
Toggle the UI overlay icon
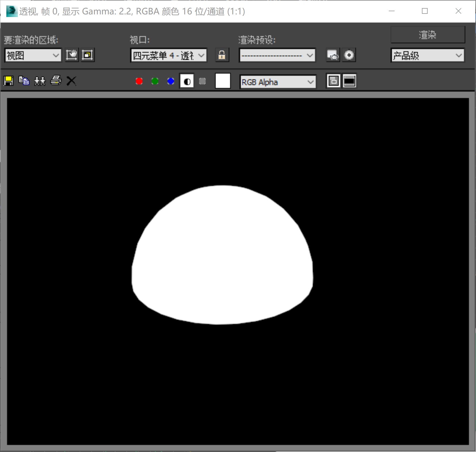(333, 81)
